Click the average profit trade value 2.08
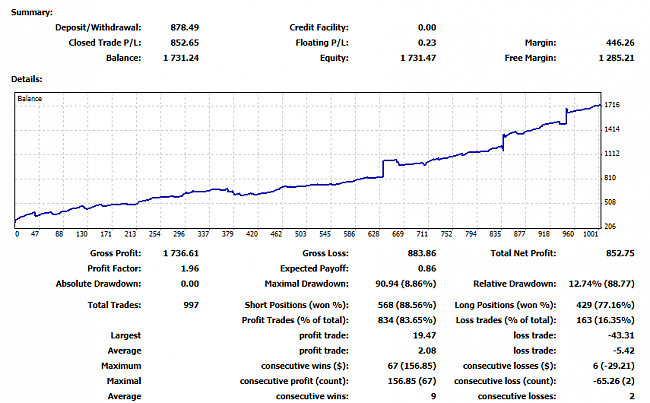Screen dimensions: 650x403 427,351
